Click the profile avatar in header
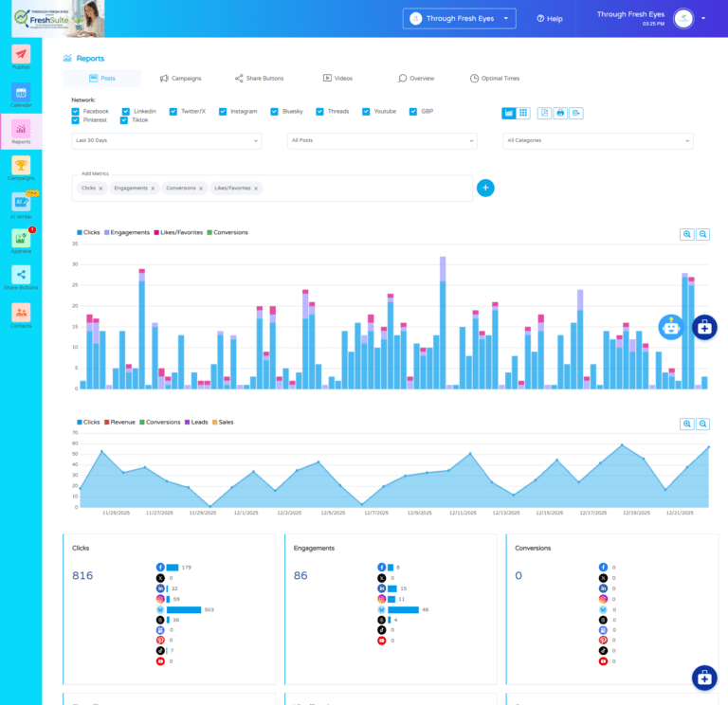 click(683, 19)
